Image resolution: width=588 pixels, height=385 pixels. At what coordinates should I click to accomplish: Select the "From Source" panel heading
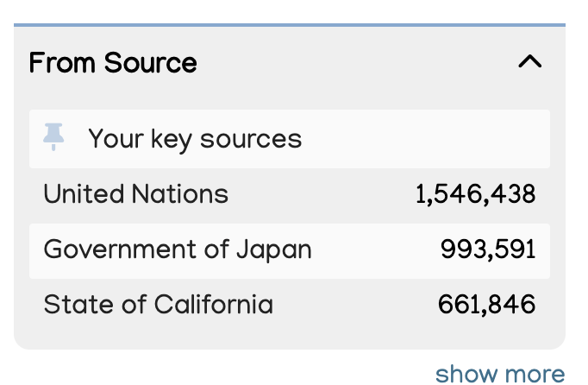[113, 63]
